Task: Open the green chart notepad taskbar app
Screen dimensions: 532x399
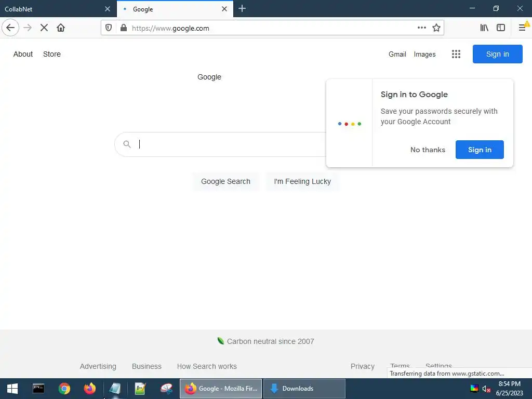Action: click(x=140, y=389)
